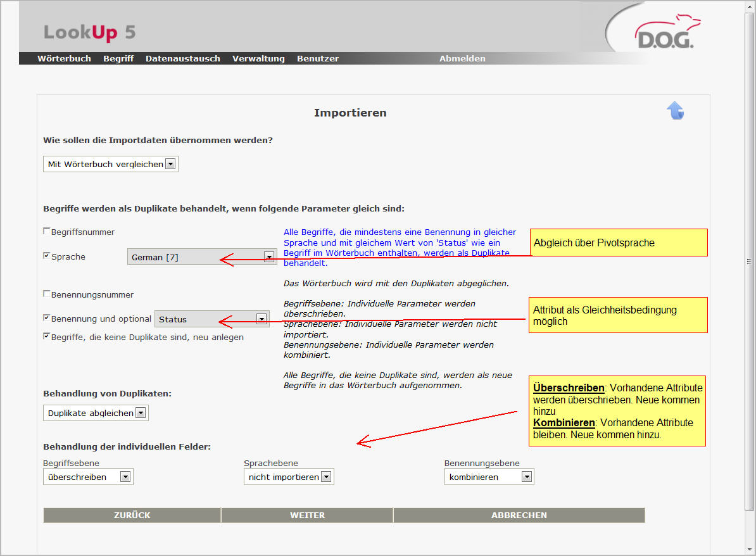Image resolution: width=756 pixels, height=556 pixels.
Task: Click the 'Behandlung der individuellen Felder:' label
Action: 127,446
